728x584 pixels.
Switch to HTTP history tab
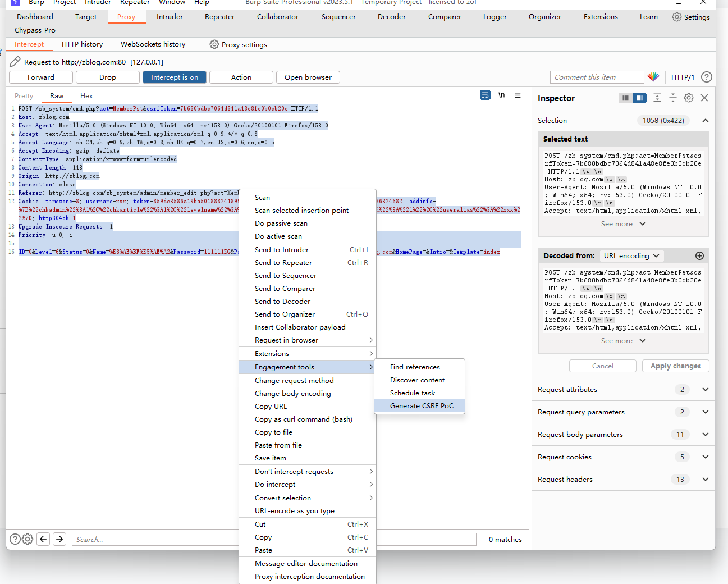(83, 44)
